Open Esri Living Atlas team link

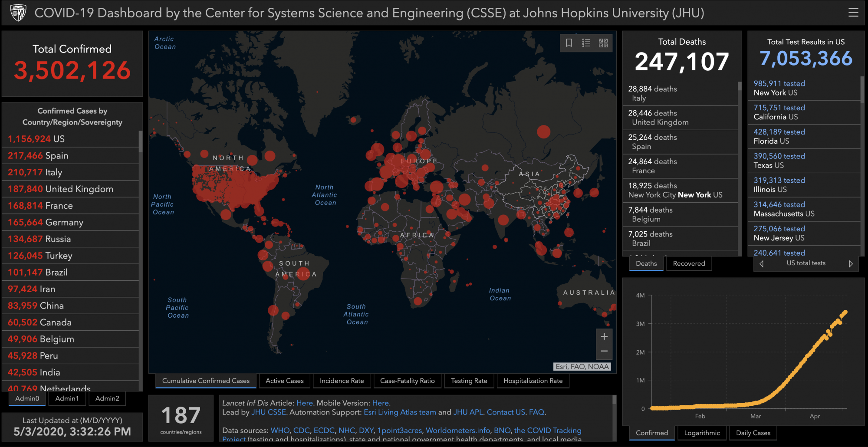pyautogui.click(x=400, y=412)
